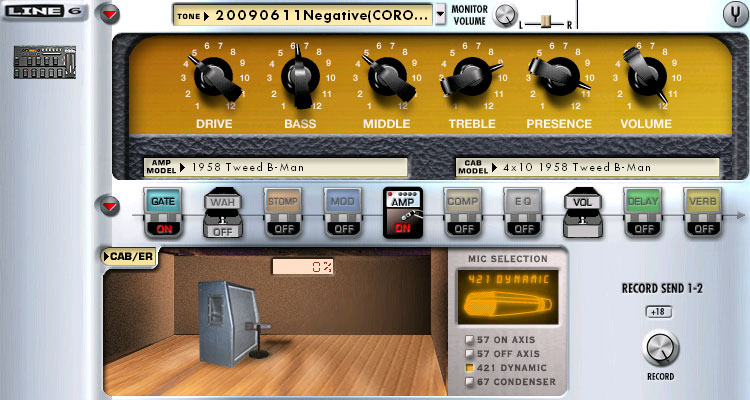This screenshot has width=750, height=400.
Task: Select the Mod effect block
Action: click(x=342, y=201)
